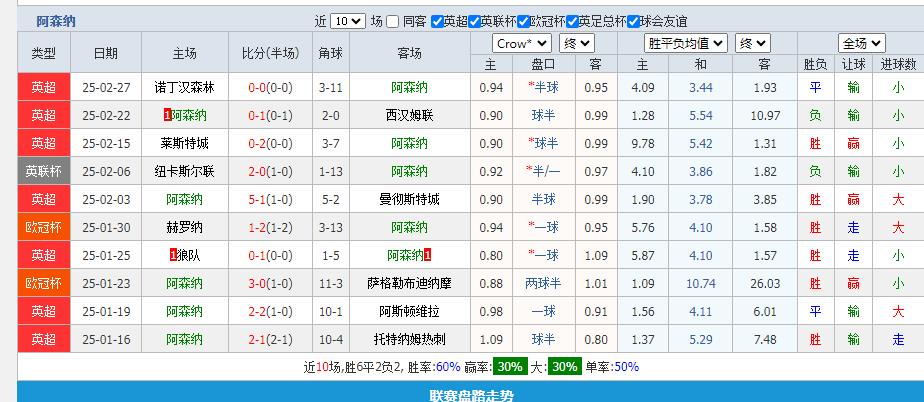Viewport: 924px width, 402px height.
Task: Click the 让球 column header
Action: 853,64
